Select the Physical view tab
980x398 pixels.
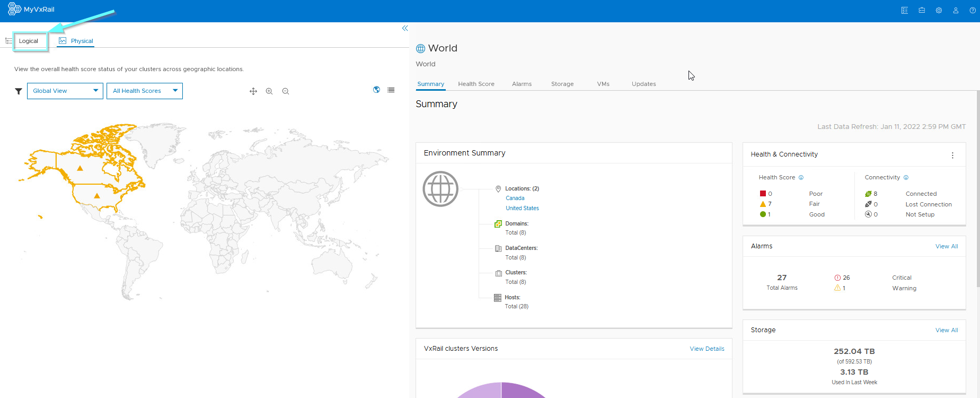[76, 41]
